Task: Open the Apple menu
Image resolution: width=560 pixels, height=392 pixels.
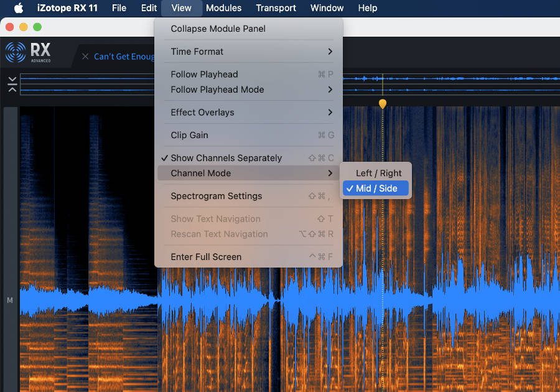Action: [19, 8]
